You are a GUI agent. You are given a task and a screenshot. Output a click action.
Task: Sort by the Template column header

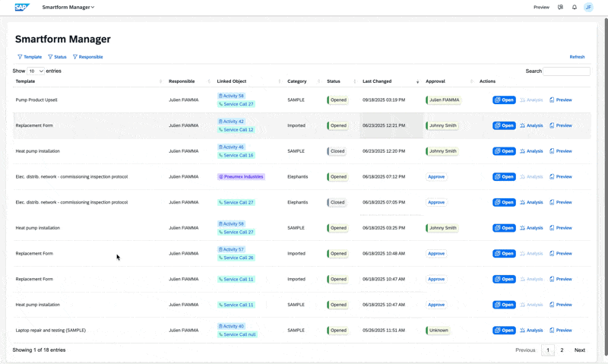[x=25, y=81]
